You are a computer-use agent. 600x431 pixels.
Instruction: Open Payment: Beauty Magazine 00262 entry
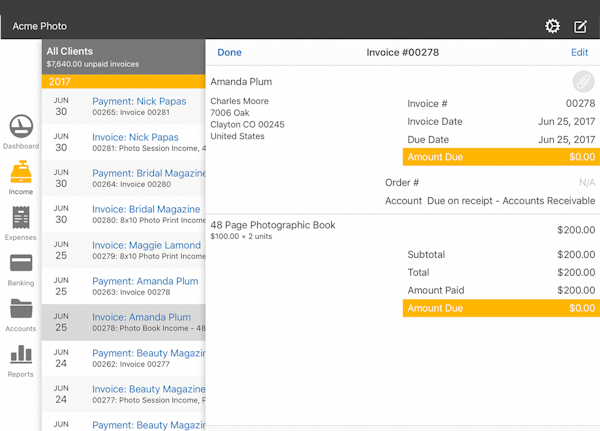pyautogui.click(x=124, y=358)
